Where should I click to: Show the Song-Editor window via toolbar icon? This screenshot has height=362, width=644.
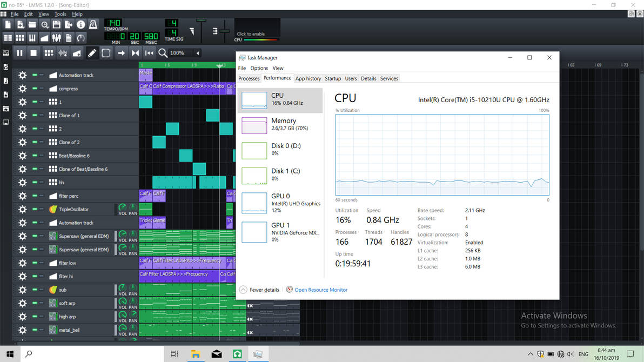[8, 38]
